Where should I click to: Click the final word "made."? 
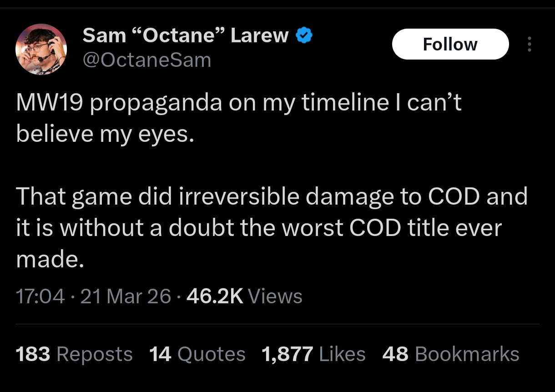click(50, 259)
